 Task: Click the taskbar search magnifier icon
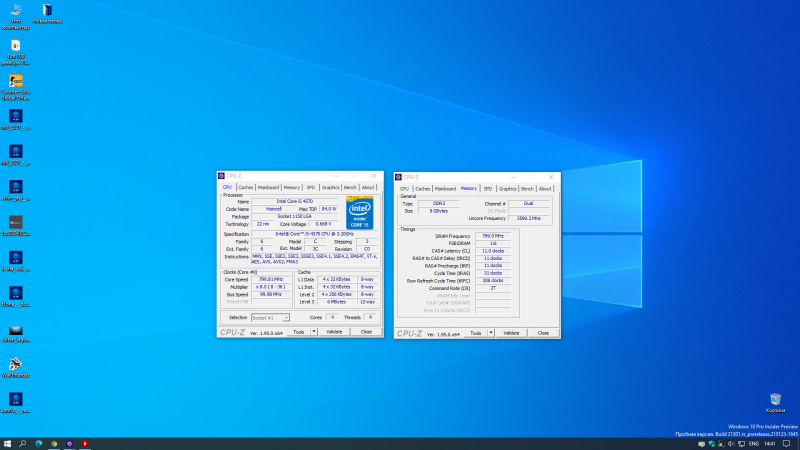click(x=24, y=443)
